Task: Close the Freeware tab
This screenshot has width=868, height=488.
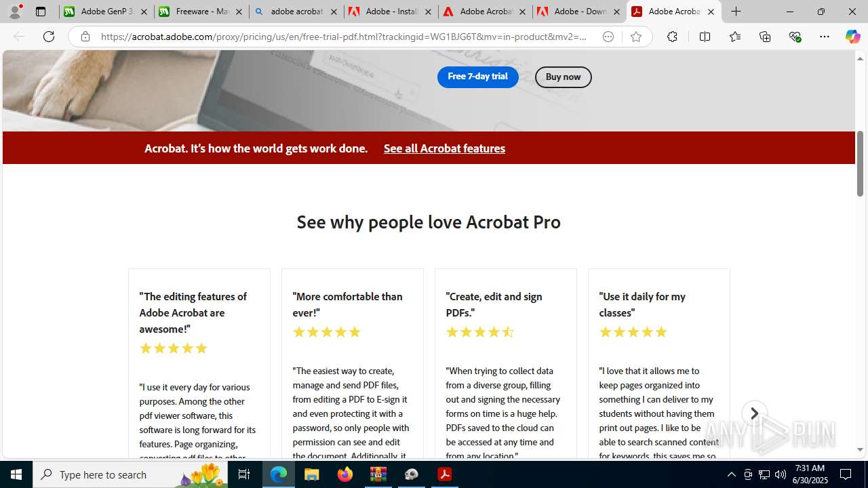Action: coord(239,12)
